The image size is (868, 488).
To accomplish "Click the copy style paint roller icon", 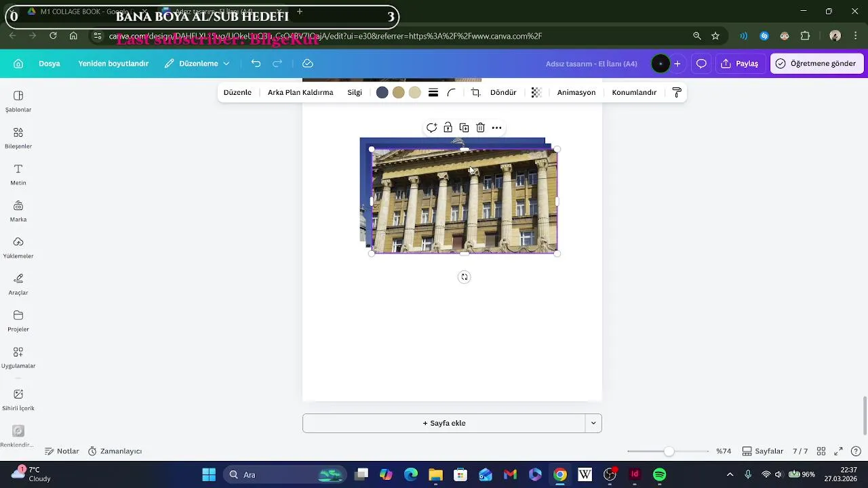I will (677, 93).
